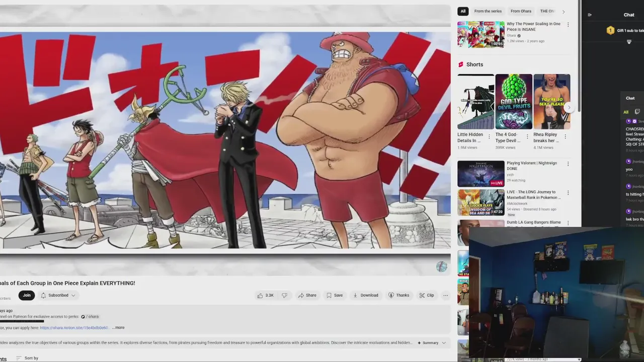Open the comments Sort by menu

(x=27, y=358)
